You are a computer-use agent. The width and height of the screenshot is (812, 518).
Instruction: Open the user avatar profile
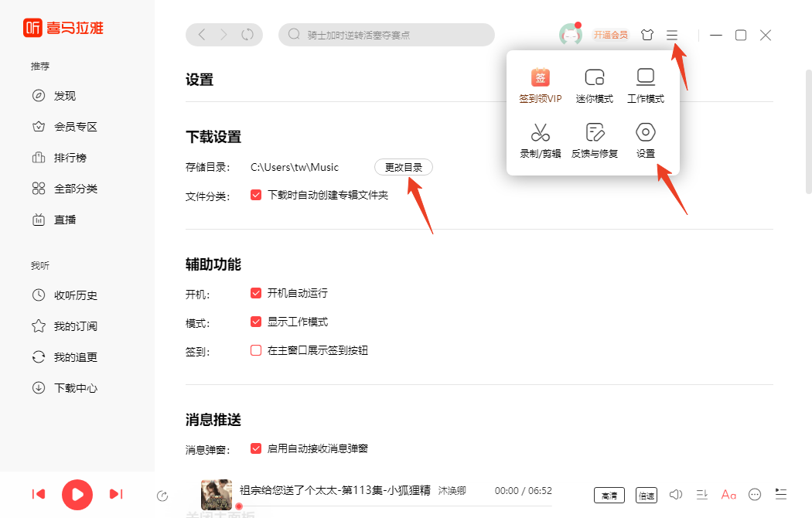pyautogui.click(x=570, y=35)
